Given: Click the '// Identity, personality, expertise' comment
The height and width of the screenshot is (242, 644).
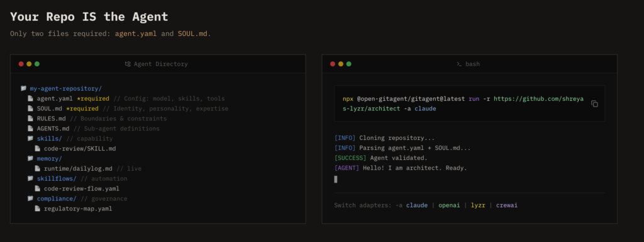Looking at the screenshot, I should (165, 108).
